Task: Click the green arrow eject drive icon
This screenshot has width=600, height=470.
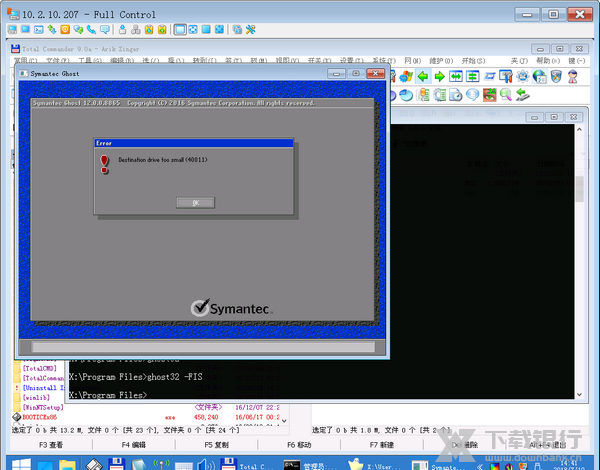Action: click(522, 95)
